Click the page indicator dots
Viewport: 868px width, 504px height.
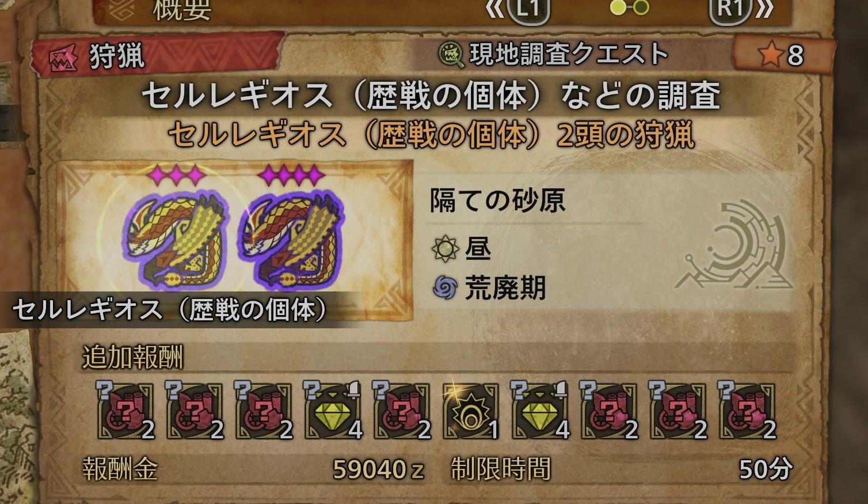click(x=630, y=7)
